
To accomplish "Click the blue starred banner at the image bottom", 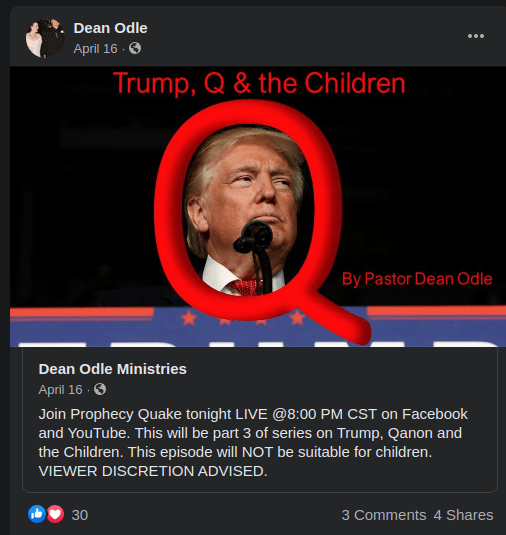I will click(258, 327).
